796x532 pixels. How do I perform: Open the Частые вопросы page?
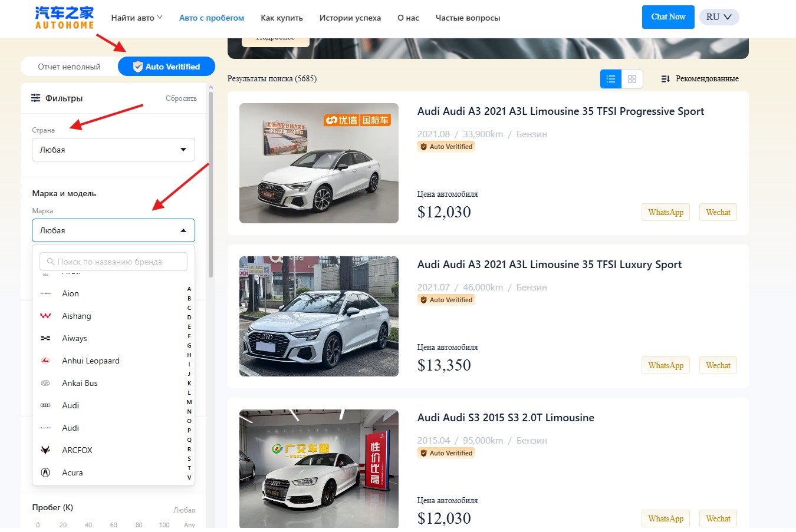point(468,18)
